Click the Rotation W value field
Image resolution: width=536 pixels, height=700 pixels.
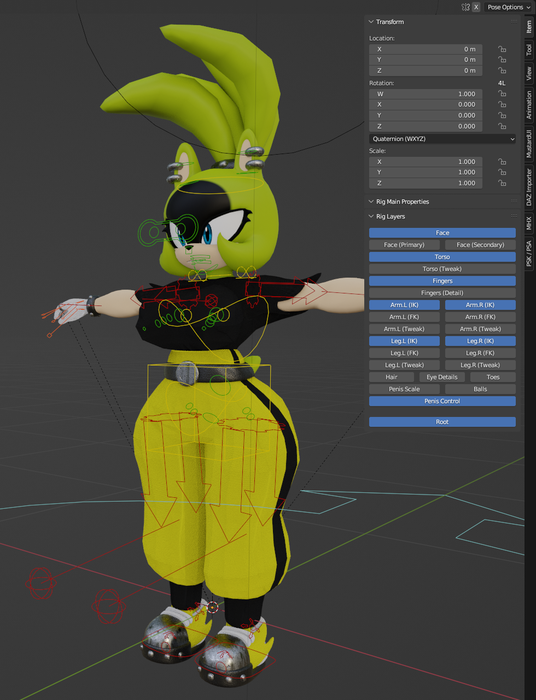(425, 94)
